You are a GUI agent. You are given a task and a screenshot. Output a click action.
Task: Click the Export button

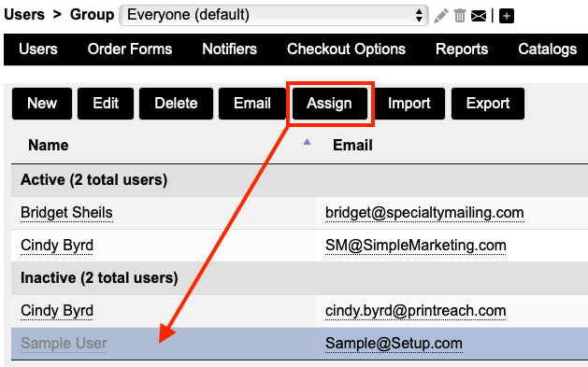click(488, 104)
